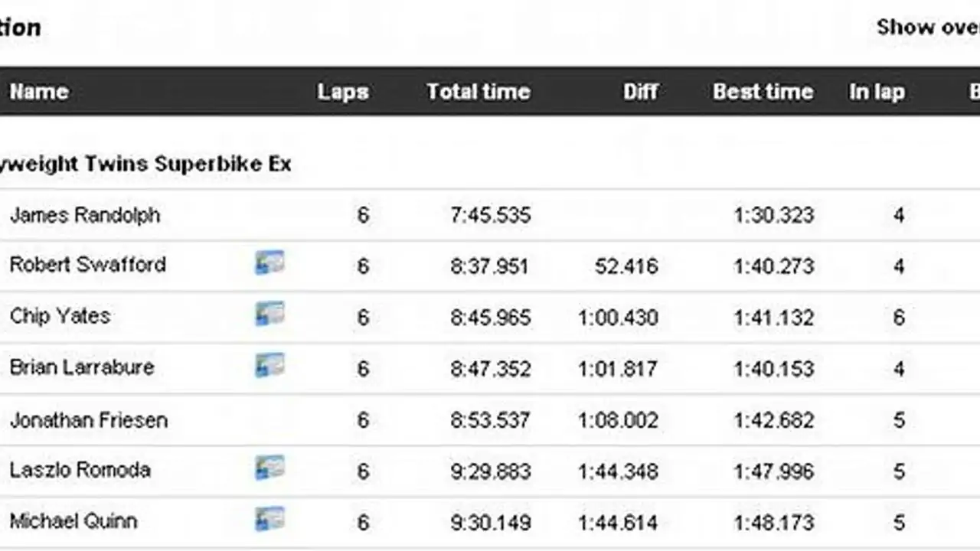Open Chip Yates' profile card icon
The image size is (980, 551).
point(269,314)
